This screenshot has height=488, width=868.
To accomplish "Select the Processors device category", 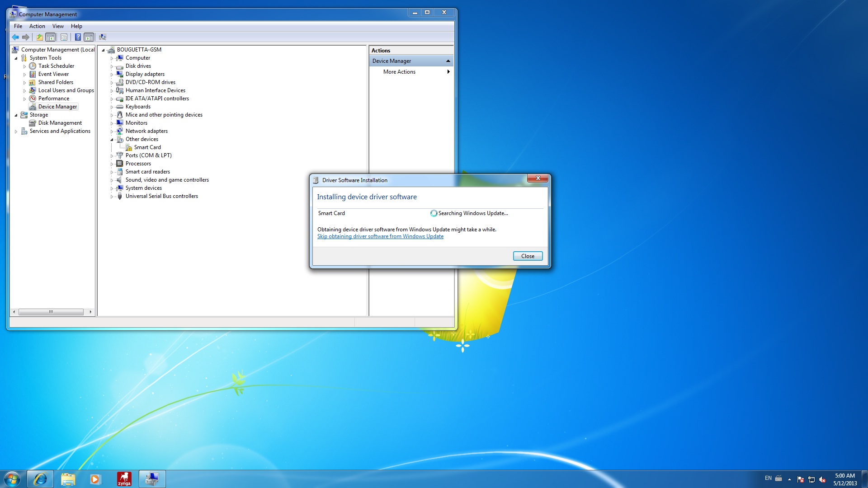I will [x=138, y=164].
